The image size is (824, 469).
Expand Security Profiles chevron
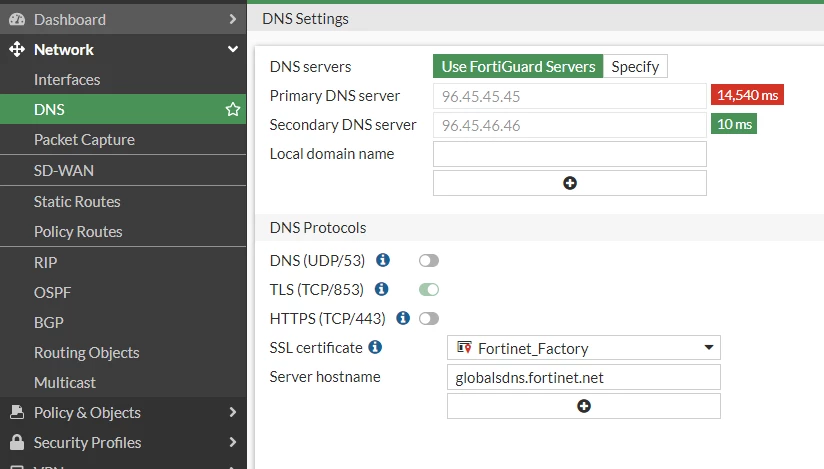233,442
